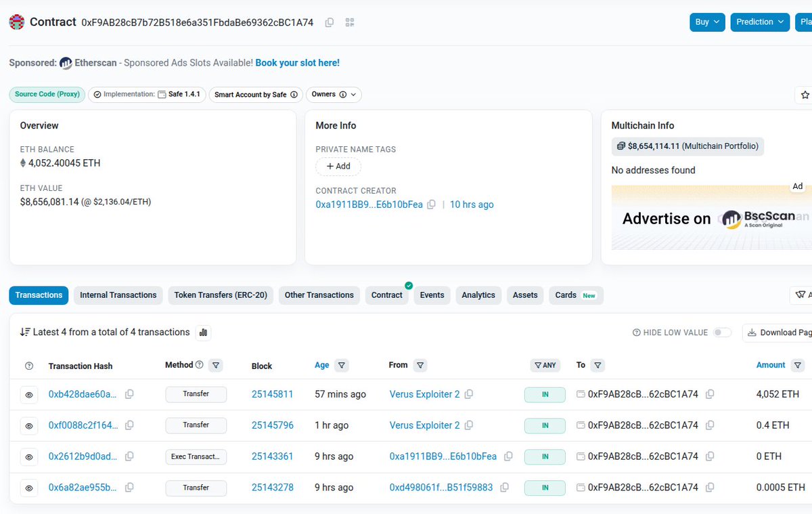The image size is (812, 514).
Task: Switch to Token Transfers (ERC-20) tab
Action: (221, 295)
